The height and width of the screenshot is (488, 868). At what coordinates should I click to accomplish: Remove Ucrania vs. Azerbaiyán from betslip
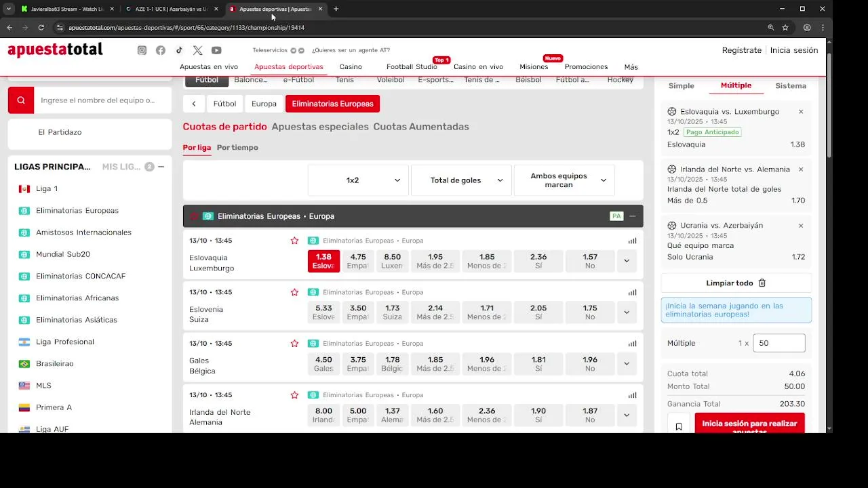click(801, 226)
